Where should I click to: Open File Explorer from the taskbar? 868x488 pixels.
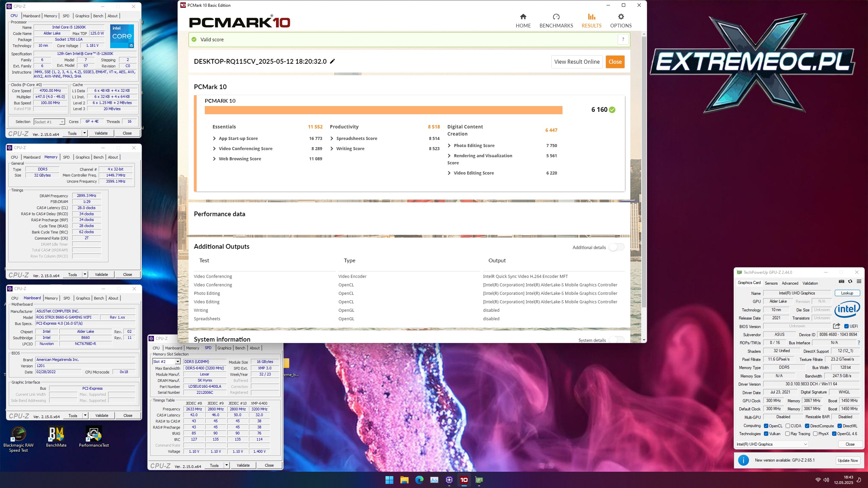(x=404, y=480)
